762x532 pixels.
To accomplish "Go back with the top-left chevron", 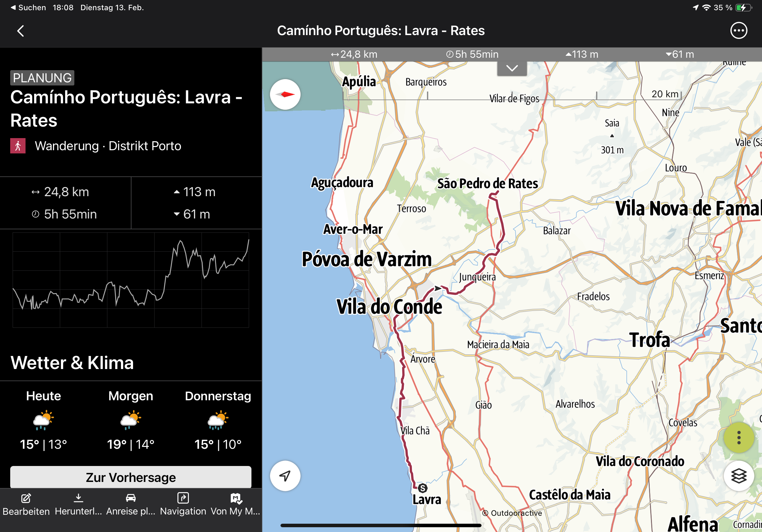I will point(20,31).
